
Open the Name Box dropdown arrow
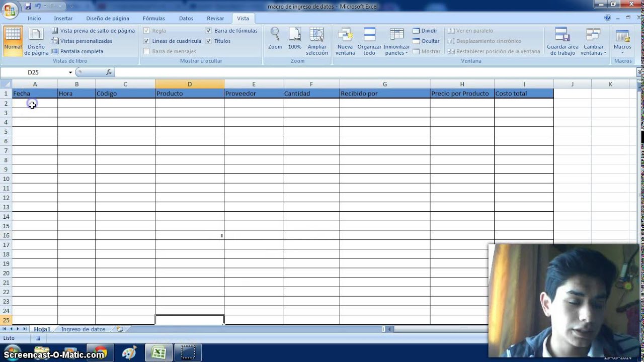point(70,72)
